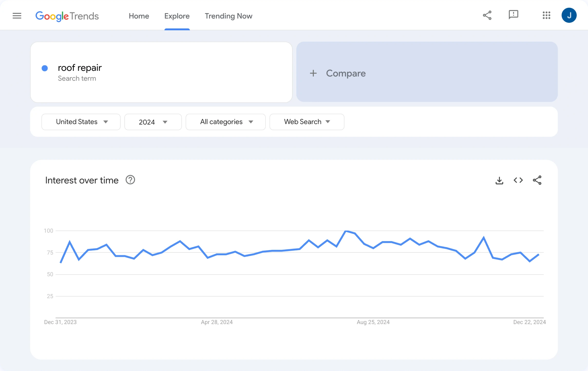Expand the All categories dropdown

point(225,122)
